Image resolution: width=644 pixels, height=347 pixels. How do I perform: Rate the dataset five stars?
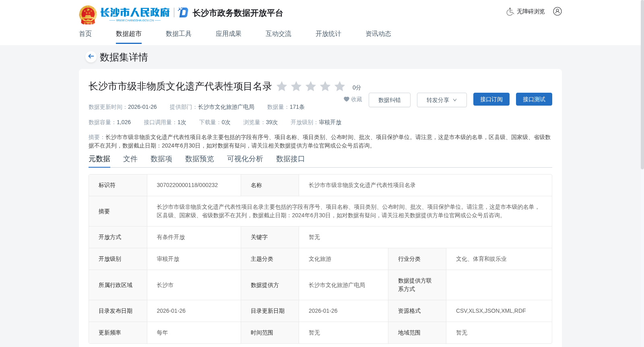pos(340,86)
